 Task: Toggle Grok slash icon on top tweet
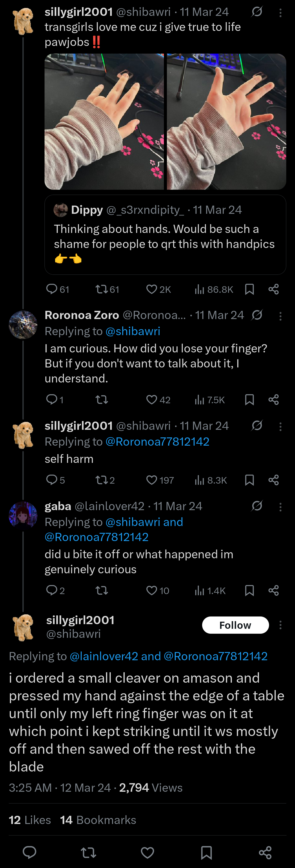257,12
